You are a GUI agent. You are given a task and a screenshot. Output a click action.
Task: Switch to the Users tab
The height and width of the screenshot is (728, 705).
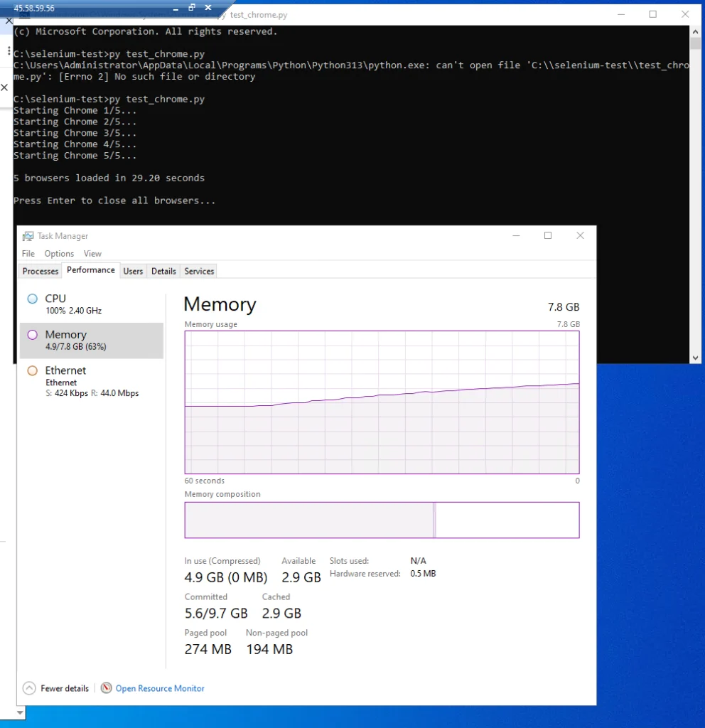(133, 271)
